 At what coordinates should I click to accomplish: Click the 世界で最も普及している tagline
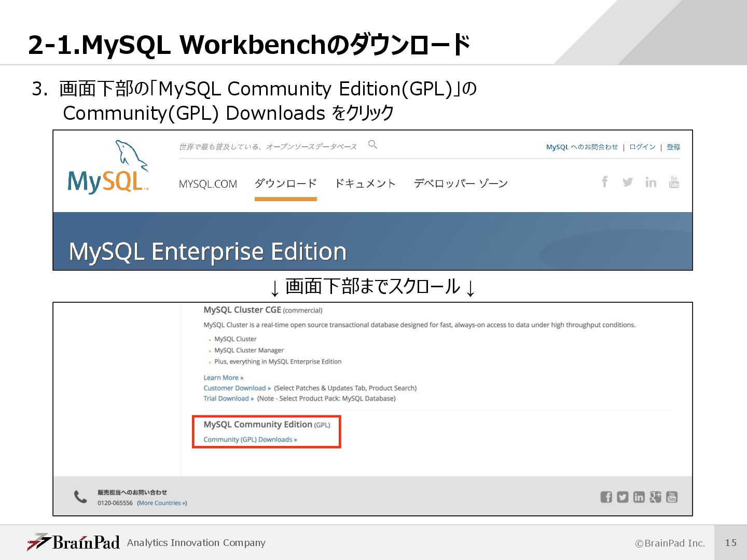click(268, 147)
